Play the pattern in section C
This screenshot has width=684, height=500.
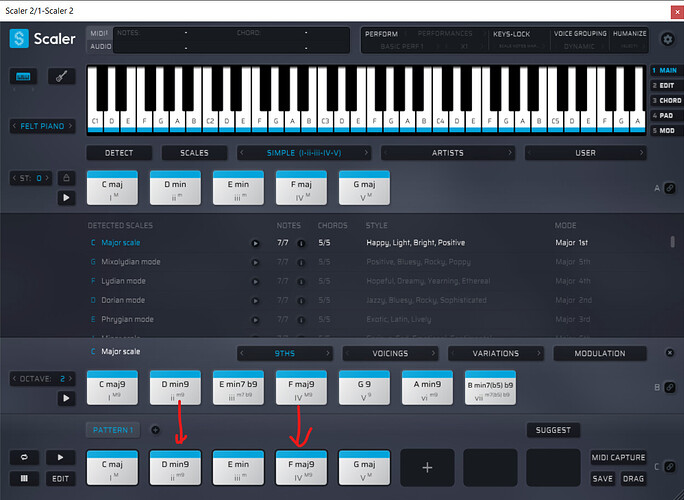point(60,457)
